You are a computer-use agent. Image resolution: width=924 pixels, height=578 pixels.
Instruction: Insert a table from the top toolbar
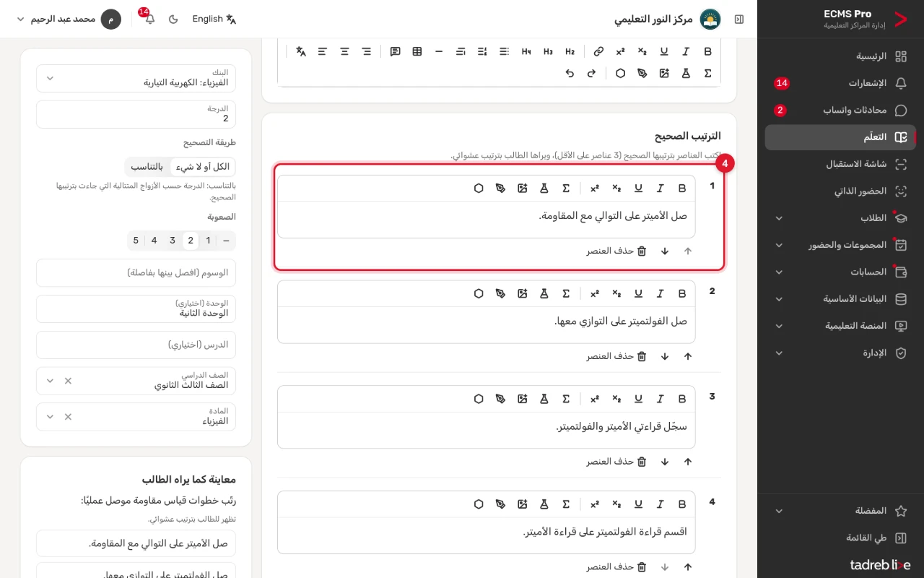tap(417, 51)
